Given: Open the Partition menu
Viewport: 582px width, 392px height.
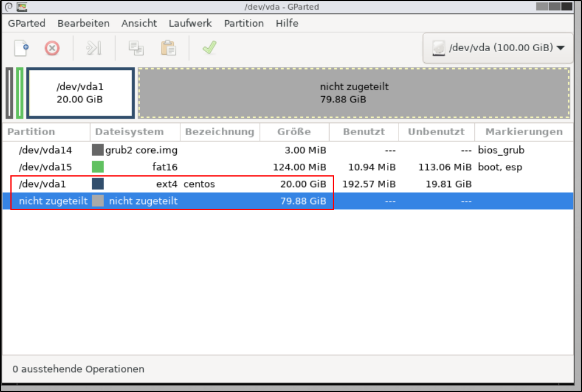Looking at the screenshot, I should click(x=244, y=23).
